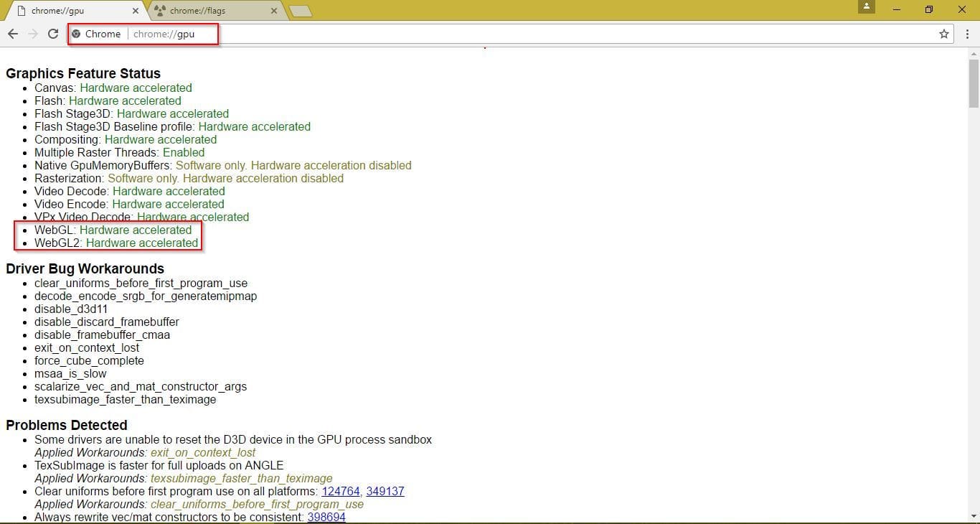Click the disable_framebuffer_cmaa entry
The width and height of the screenshot is (980, 524).
tap(102, 335)
